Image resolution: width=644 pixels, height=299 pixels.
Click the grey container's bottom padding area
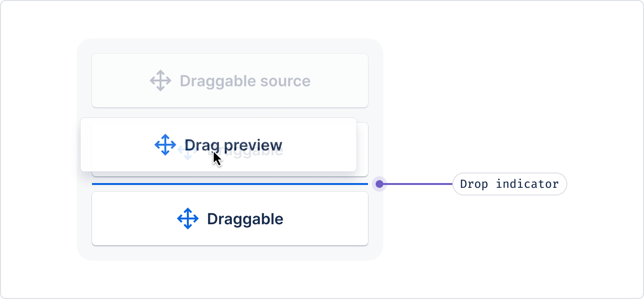[230, 253]
